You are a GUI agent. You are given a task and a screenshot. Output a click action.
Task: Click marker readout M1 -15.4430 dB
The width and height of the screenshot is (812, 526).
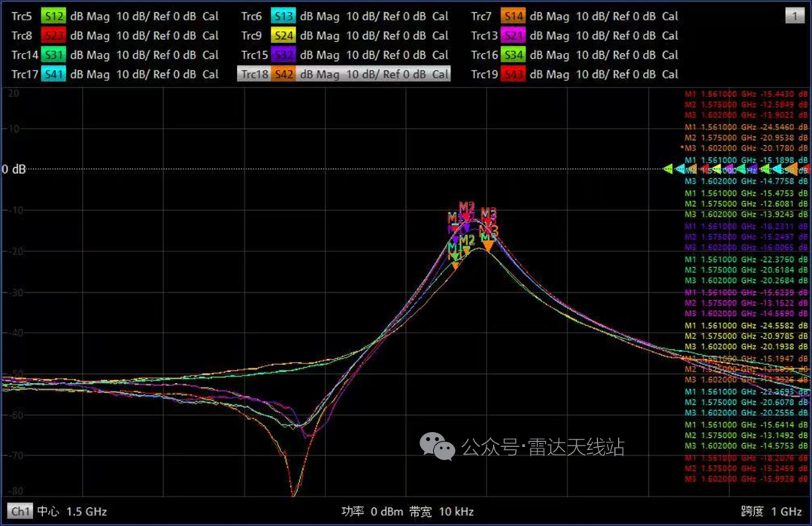point(746,94)
